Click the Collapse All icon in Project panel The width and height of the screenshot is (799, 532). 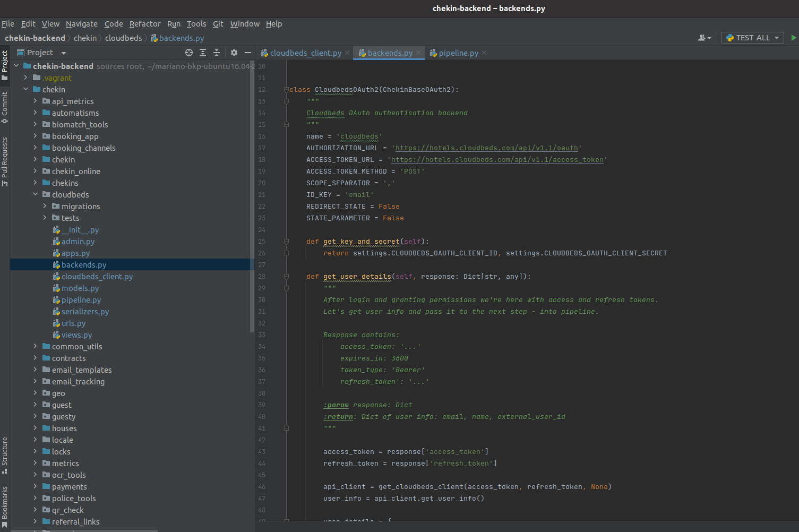tap(217, 53)
